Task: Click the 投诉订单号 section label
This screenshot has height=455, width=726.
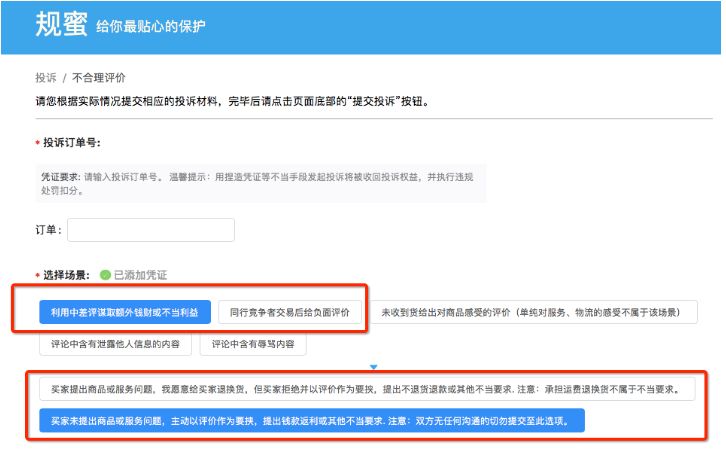Action: (72, 143)
